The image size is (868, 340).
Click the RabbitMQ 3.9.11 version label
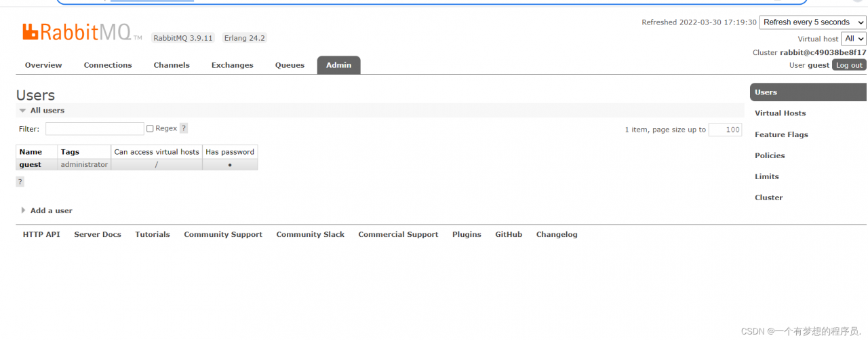pos(183,38)
